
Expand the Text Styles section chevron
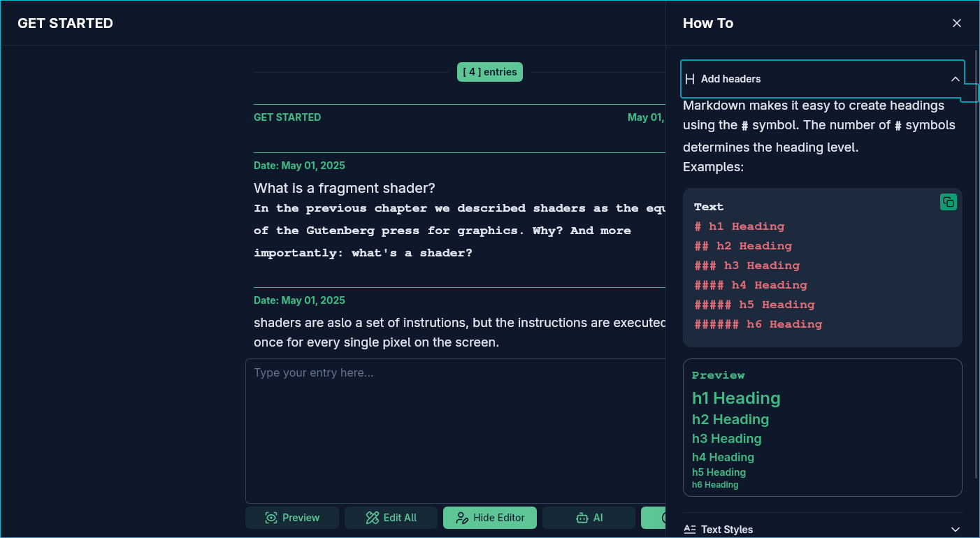coord(955,530)
